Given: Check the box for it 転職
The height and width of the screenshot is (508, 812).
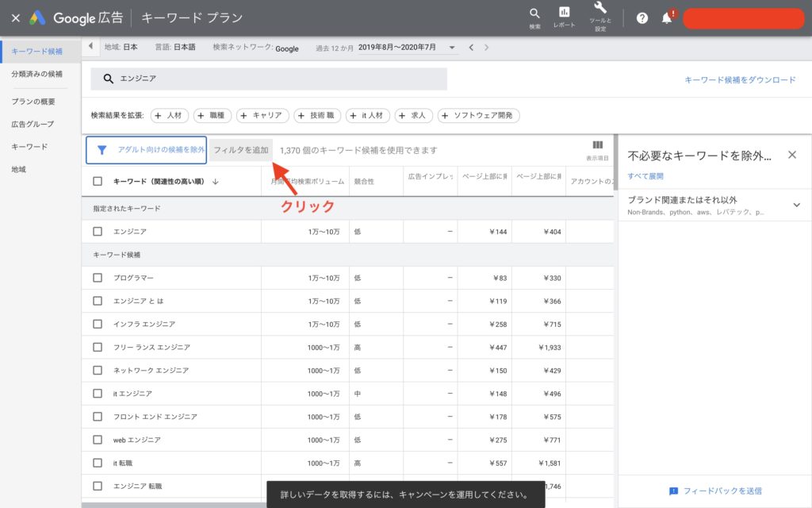Looking at the screenshot, I should pyautogui.click(x=98, y=463).
